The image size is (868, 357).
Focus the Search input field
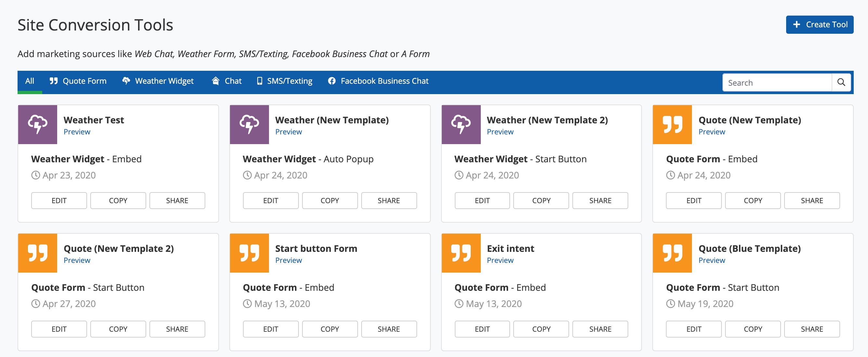point(777,82)
